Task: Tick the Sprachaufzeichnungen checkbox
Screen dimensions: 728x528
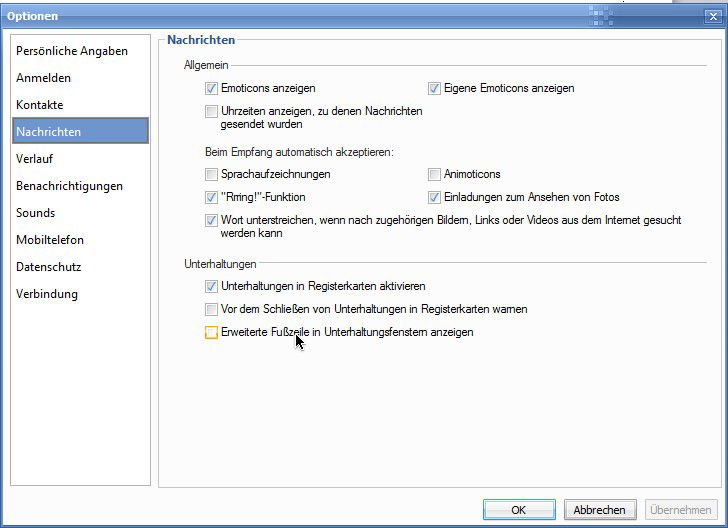Action: coord(211,174)
